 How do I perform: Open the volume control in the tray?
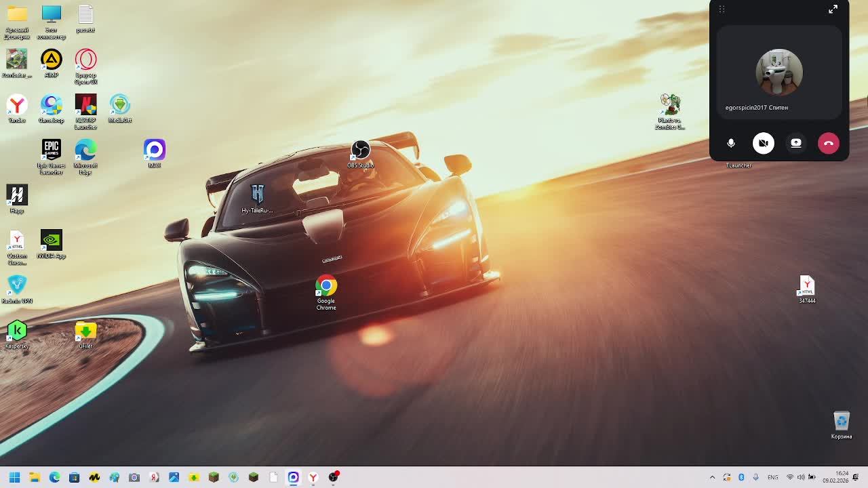[x=801, y=477]
